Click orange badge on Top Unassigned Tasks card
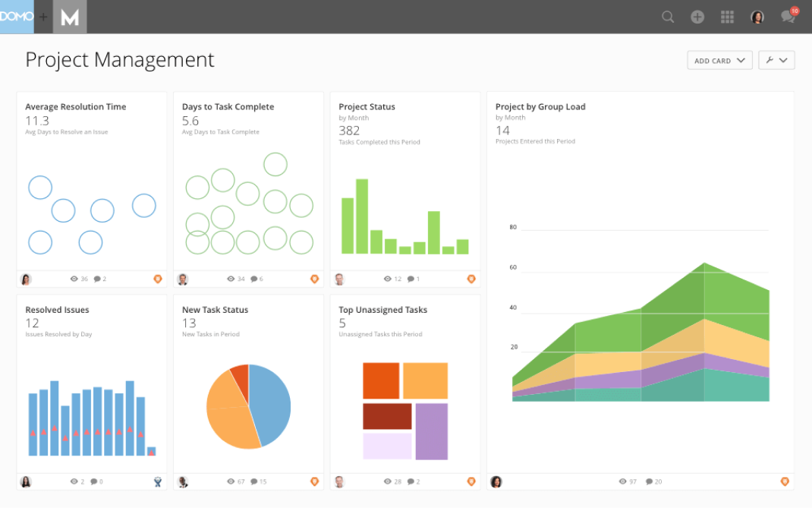The height and width of the screenshot is (508, 812). tap(471, 481)
